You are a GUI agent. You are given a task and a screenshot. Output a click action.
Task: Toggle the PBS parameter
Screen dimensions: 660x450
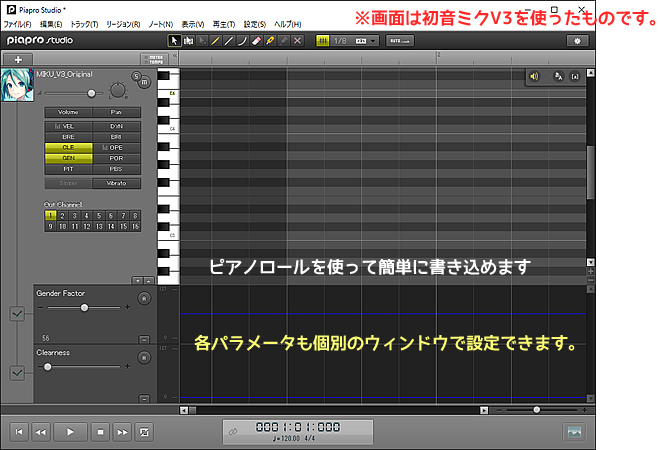(116, 169)
